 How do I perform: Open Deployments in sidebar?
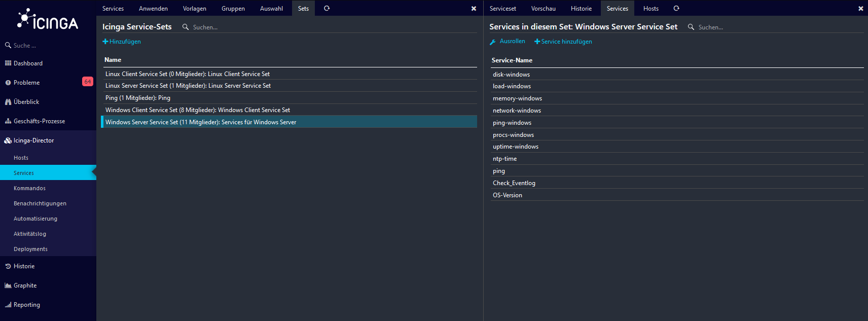pos(48,249)
